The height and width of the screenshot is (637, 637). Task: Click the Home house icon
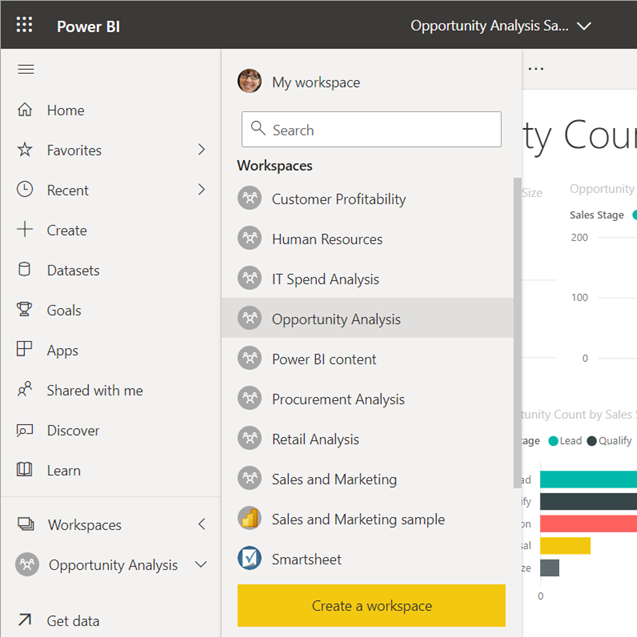click(25, 110)
